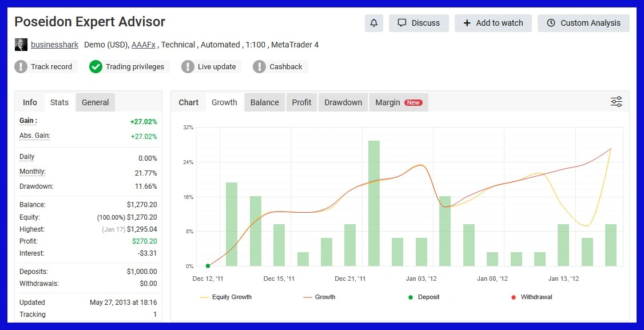Click the Track record warning icon
The width and height of the screenshot is (644, 330).
click(x=21, y=67)
